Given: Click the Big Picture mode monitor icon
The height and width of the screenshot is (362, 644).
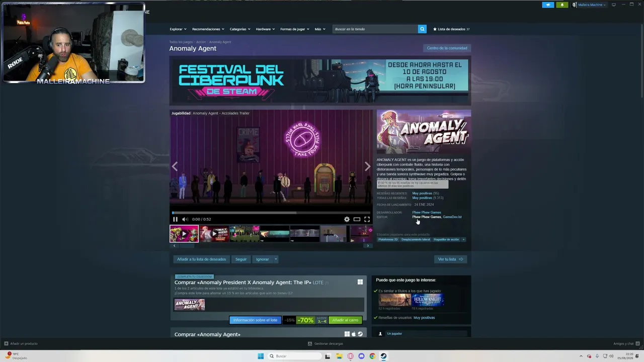Looking at the screenshot, I should [x=614, y=5].
